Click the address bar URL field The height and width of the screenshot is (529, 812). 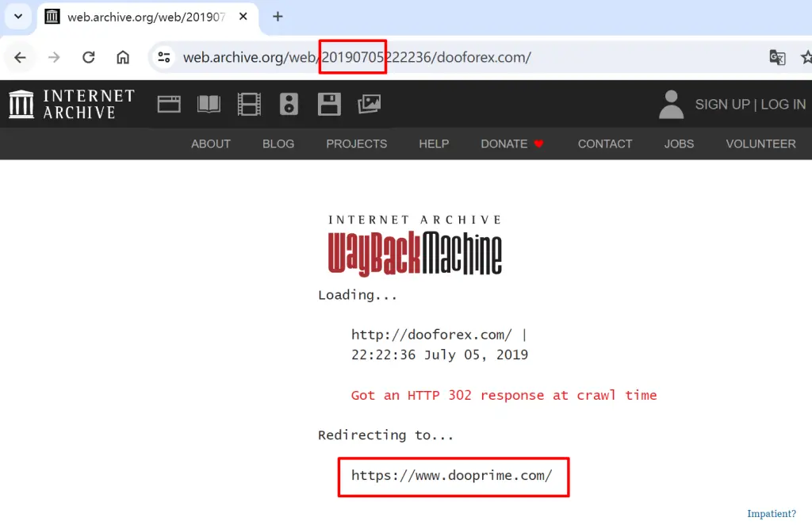point(358,58)
